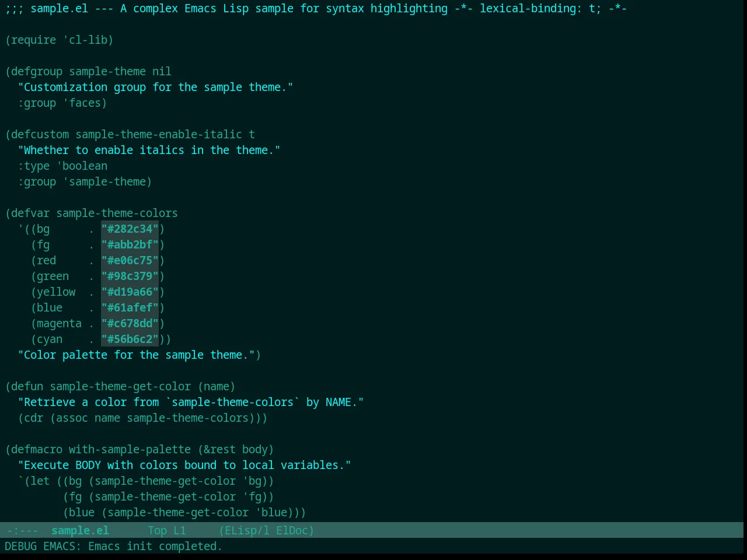
Task: Click the "#e06c75" color string
Action: (x=130, y=260)
